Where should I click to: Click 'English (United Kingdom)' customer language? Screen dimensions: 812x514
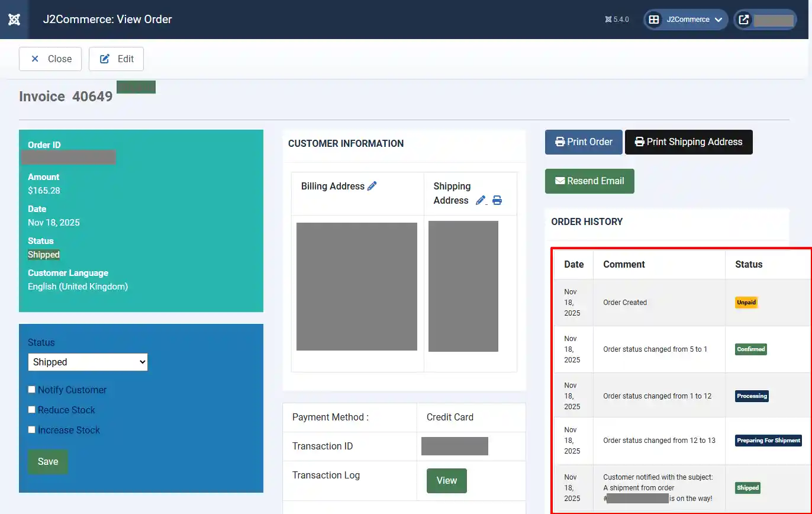78,287
